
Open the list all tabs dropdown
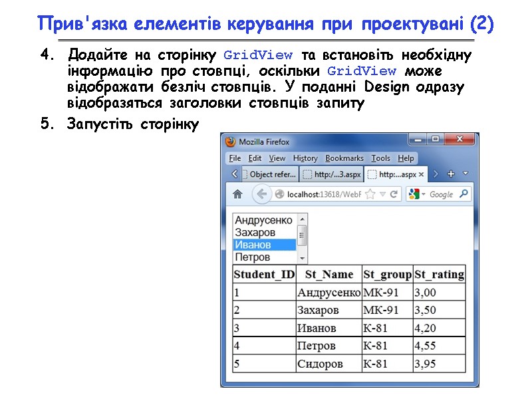465,174
